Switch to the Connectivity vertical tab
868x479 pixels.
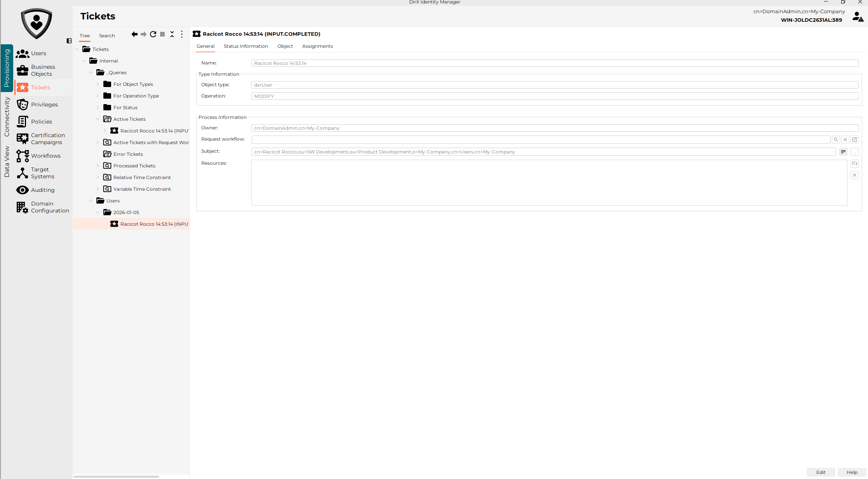coord(7,117)
